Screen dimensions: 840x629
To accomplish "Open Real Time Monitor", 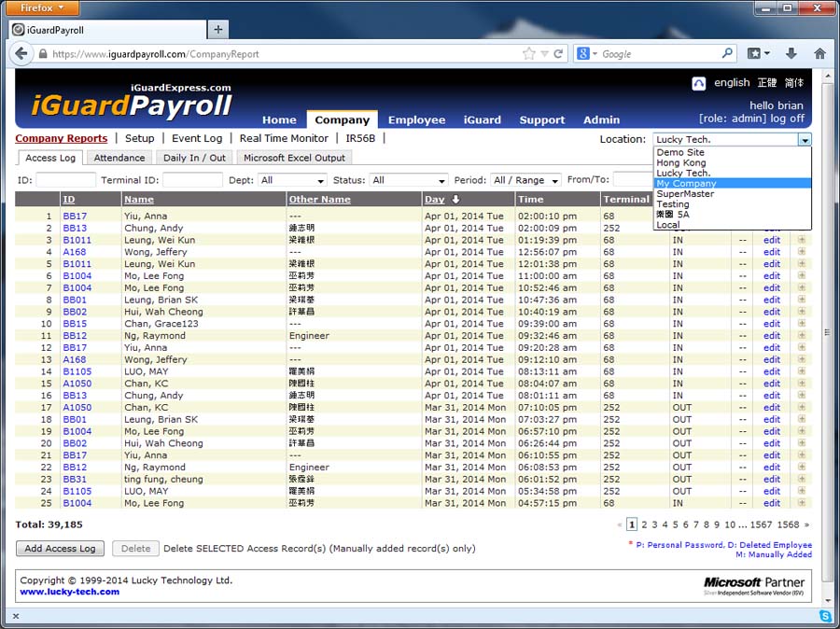I will (x=284, y=138).
